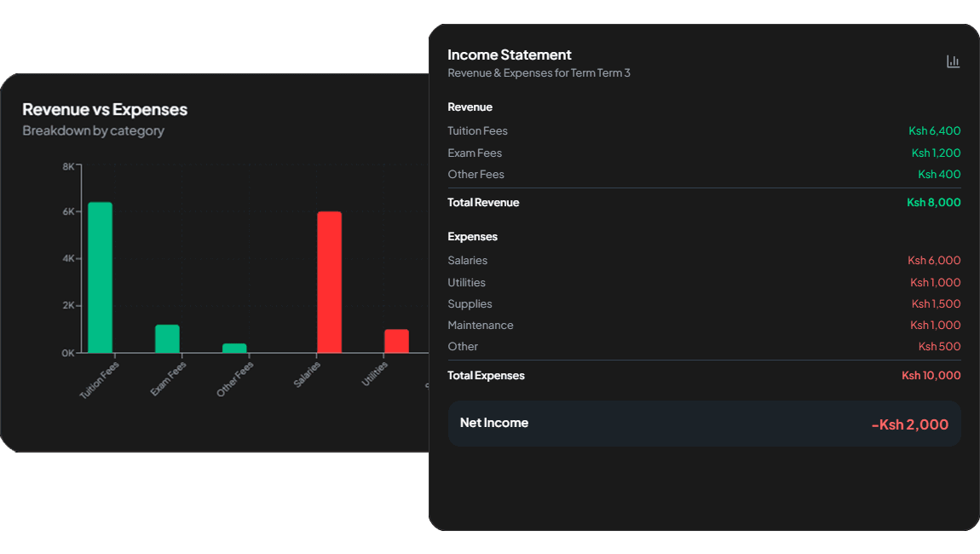Select the Maintenance expense row label
This screenshot has height=554, width=980.
tap(481, 326)
